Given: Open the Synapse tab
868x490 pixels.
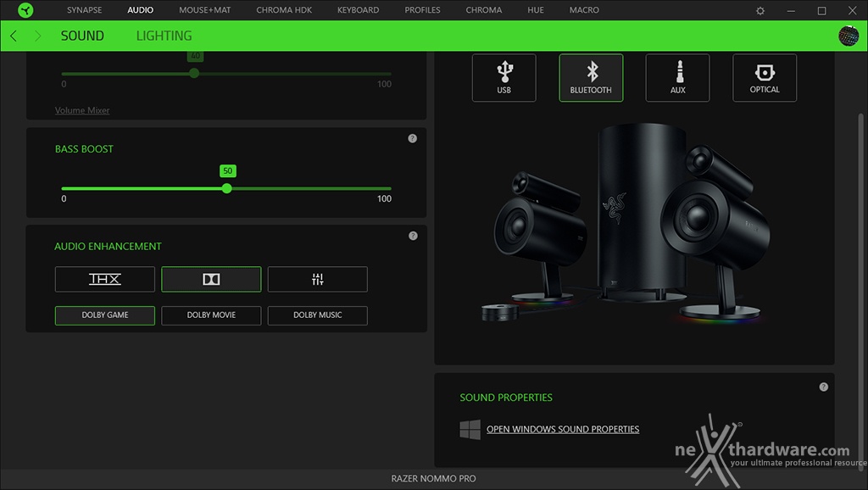Looking at the screenshot, I should [84, 10].
